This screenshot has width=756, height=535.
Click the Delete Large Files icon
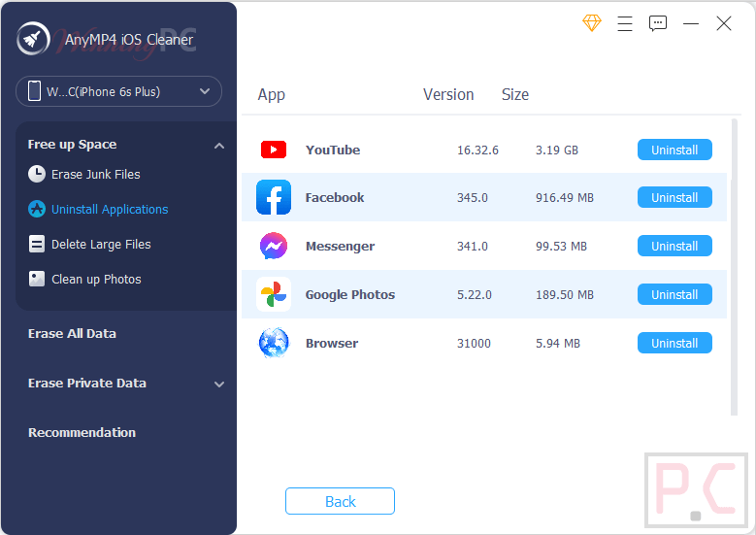click(x=37, y=244)
